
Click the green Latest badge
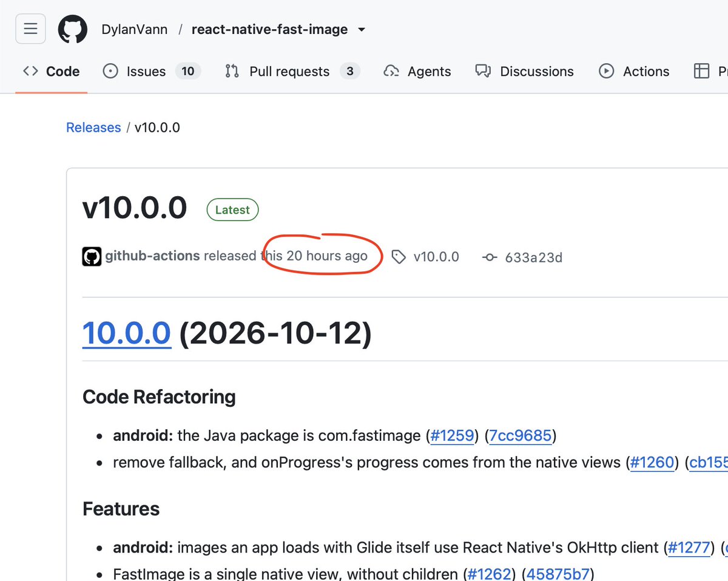232,210
